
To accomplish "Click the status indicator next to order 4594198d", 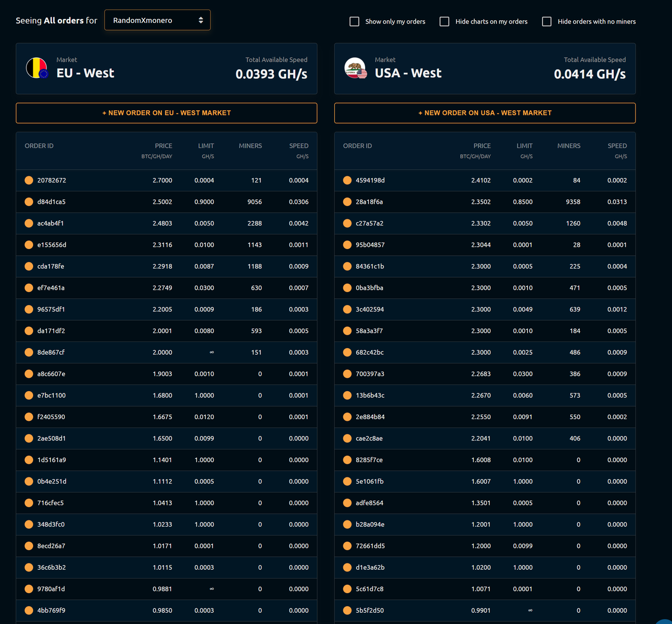I will pyautogui.click(x=347, y=180).
